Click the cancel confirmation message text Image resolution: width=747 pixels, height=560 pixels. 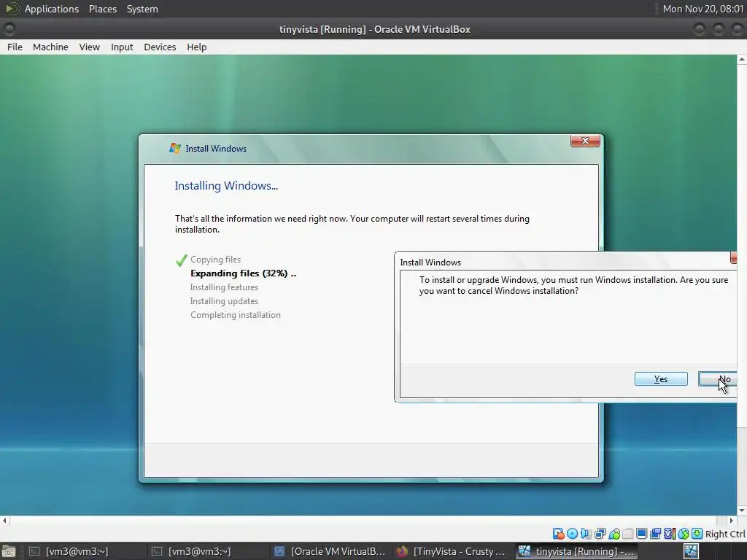pos(573,285)
